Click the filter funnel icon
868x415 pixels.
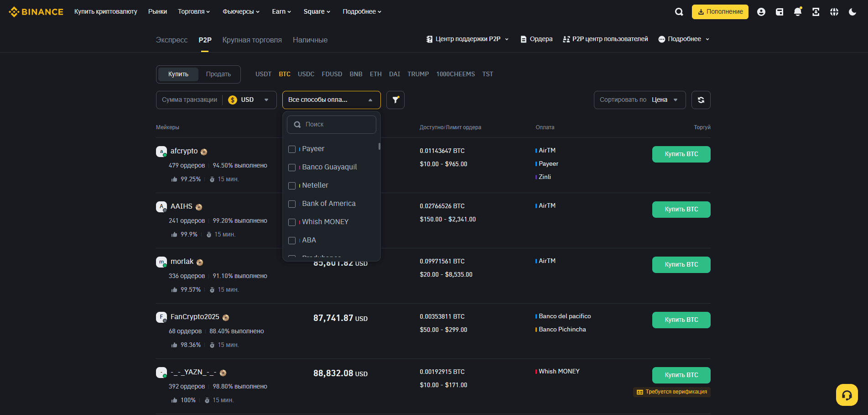[x=395, y=100]
